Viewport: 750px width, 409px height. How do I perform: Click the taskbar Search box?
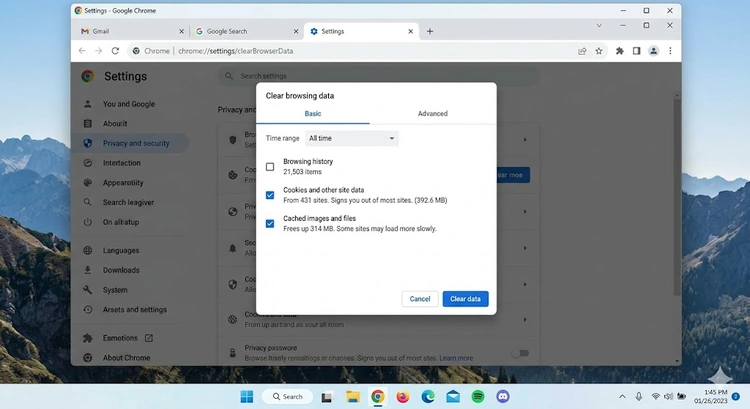tap(287, 397)
